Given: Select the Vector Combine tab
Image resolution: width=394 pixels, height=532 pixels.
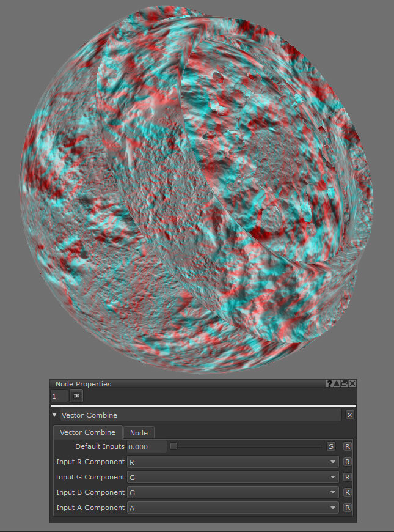Looking at the screenshot, I should [x=87, y=432].
